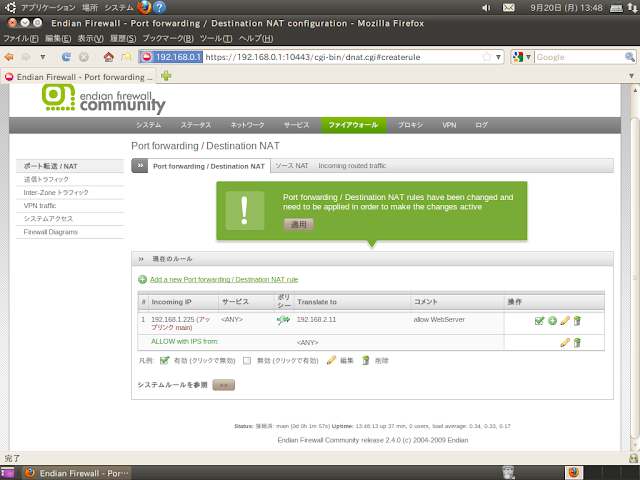
Task: Open the ステータス navigation section
Action: pos(196,125)
